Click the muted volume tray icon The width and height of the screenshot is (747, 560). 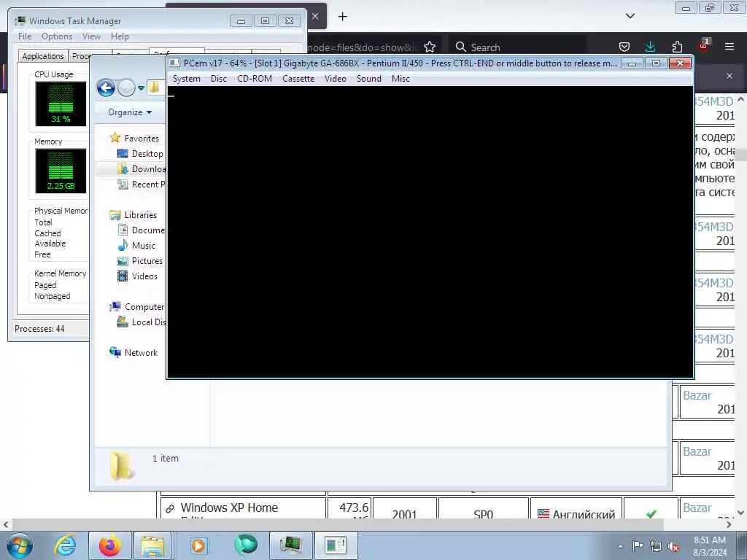pos(673,547)
